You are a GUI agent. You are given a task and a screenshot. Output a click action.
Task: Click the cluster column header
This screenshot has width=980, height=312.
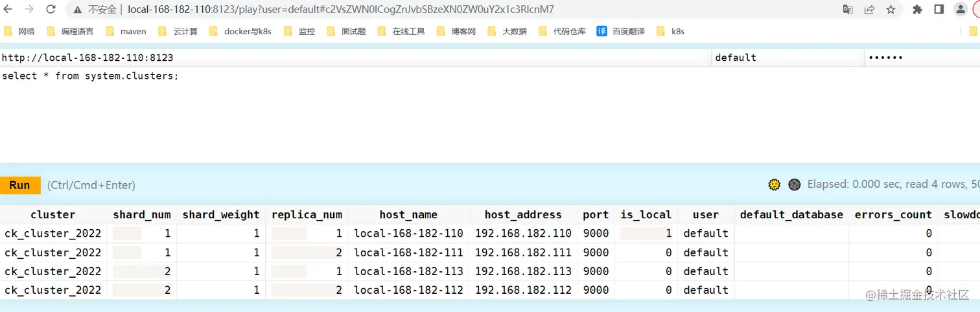coord(53,215)
